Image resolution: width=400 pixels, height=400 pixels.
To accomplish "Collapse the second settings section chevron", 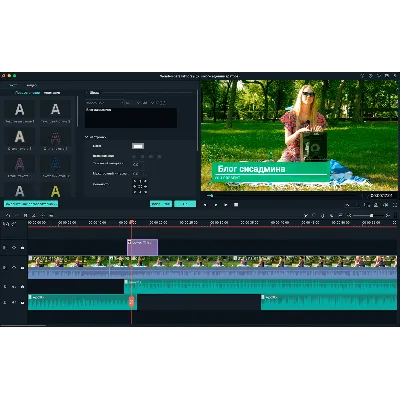I will point(87,137).
